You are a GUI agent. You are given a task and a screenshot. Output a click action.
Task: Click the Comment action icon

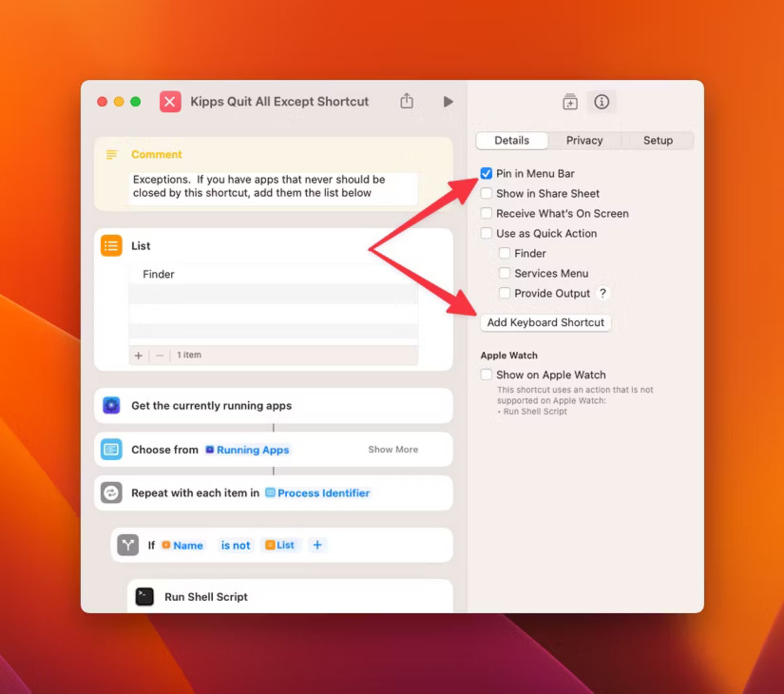111,155
